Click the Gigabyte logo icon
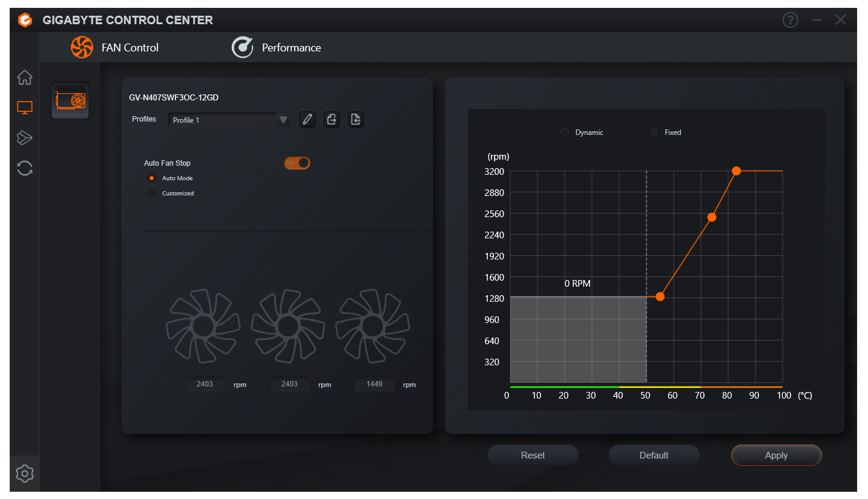Viewport: 868px width, 499px height. pyautogui.click(x=25, y=20)
